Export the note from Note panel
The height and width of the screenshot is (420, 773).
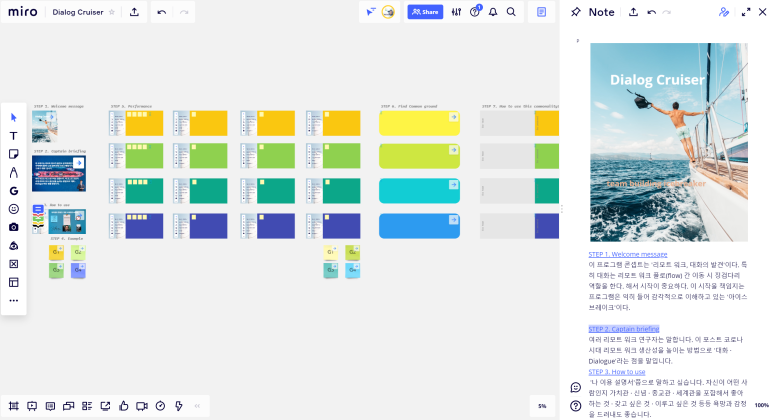(x=633, y=12)
